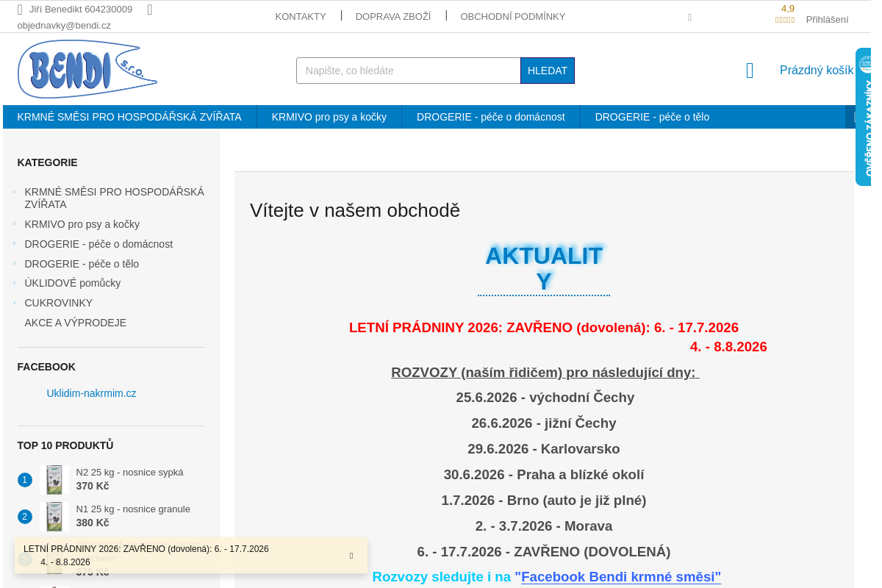Click the Bendi s.r.o. logo
The height and width of the screenshot is (588, 882).
[x=87, y=69]
